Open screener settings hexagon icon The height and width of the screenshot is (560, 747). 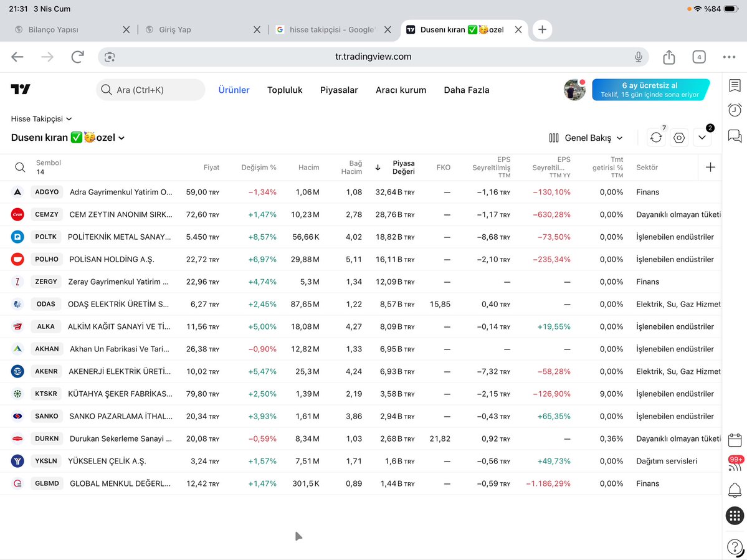click(679, 138)
